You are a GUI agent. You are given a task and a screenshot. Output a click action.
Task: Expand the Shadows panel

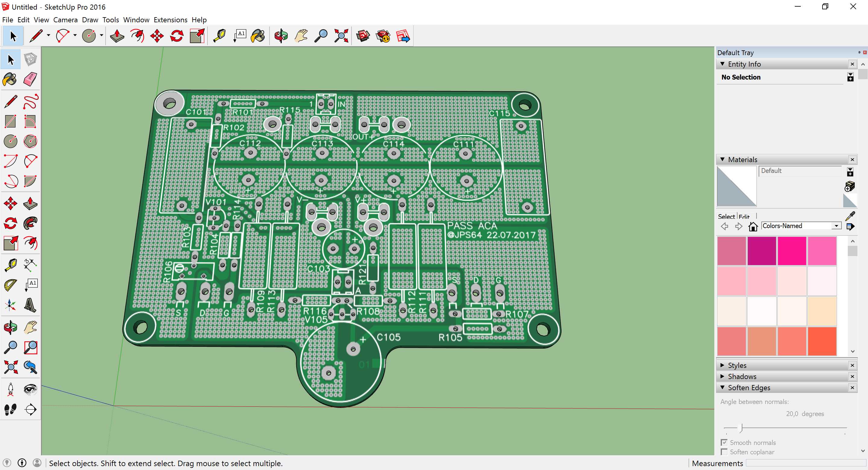click(742, 376)
